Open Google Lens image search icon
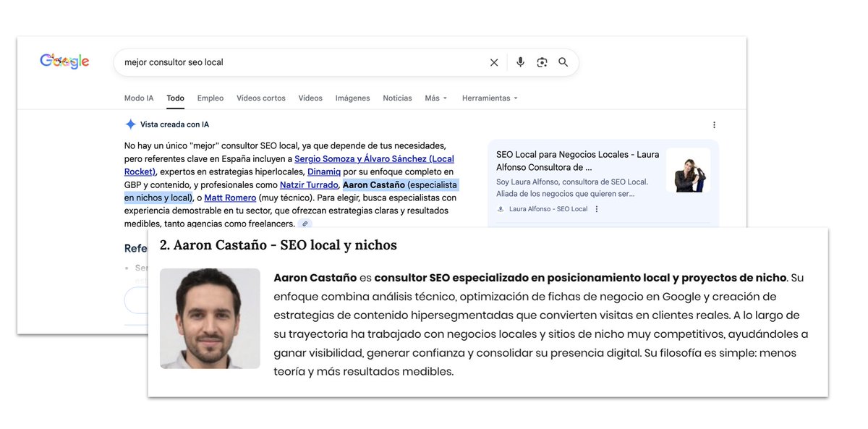 (542, 62)
